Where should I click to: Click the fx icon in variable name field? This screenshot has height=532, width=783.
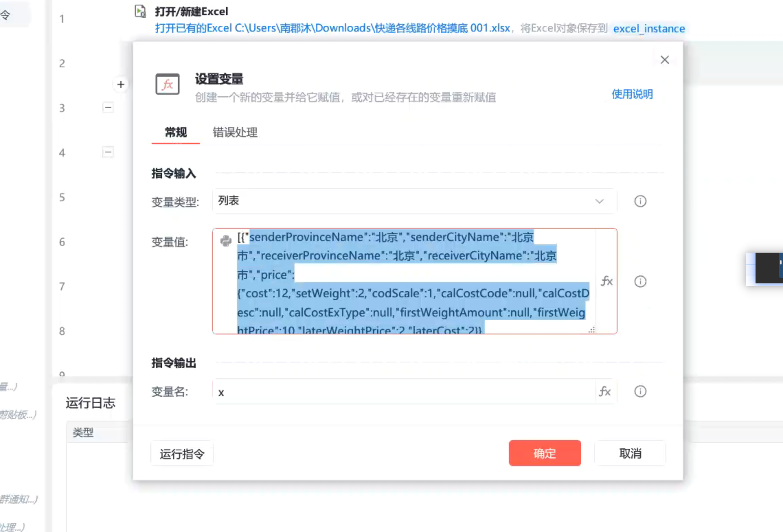(605, 391)
